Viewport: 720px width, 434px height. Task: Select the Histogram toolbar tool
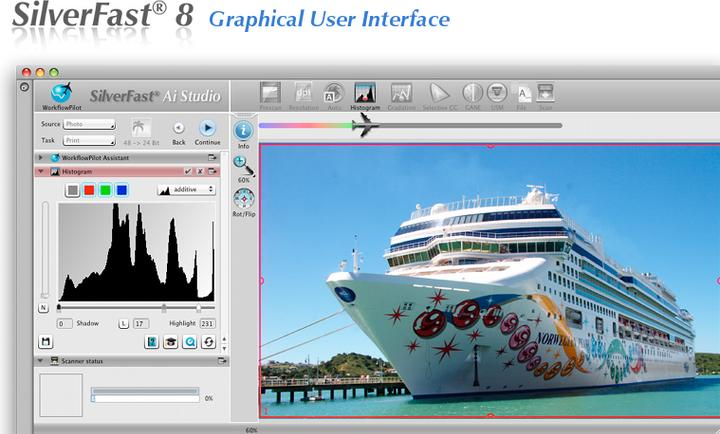click(x=365, y=93)
